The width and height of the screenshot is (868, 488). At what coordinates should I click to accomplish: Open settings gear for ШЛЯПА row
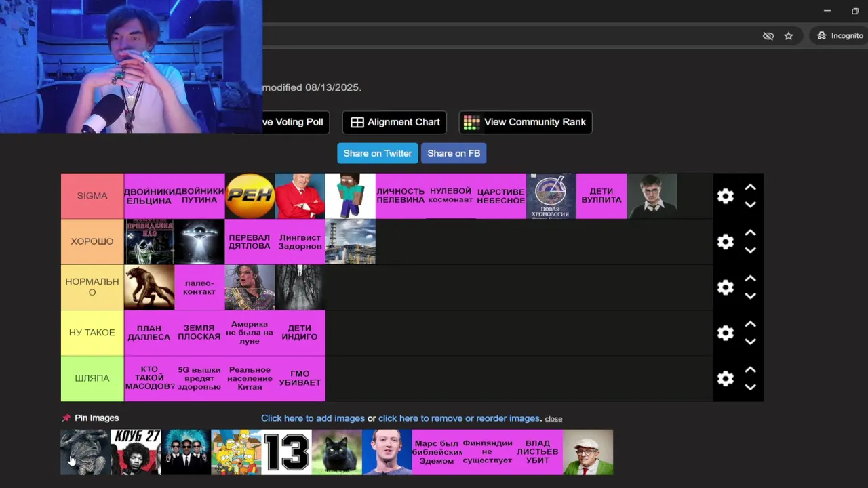[726, 378]
